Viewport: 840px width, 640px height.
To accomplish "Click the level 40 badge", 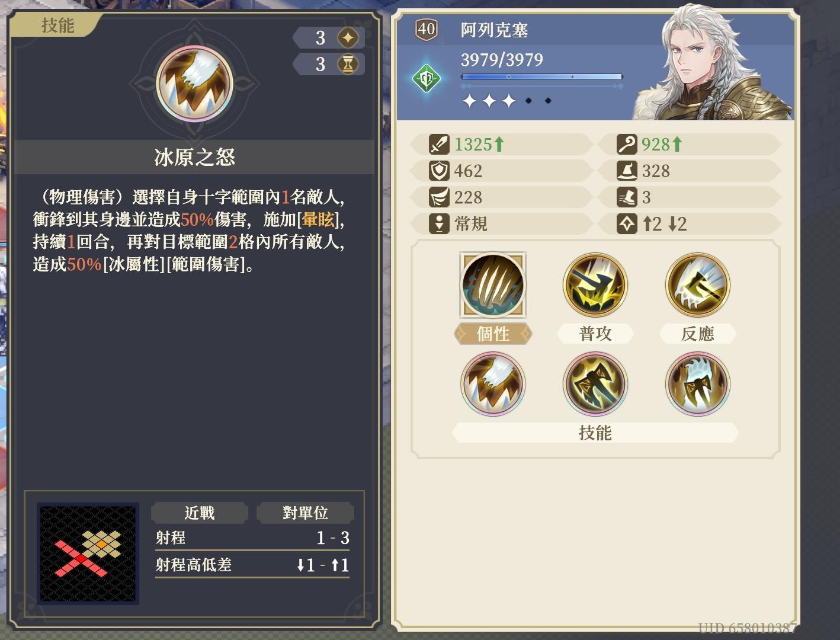I will click(x=427, y=28).
